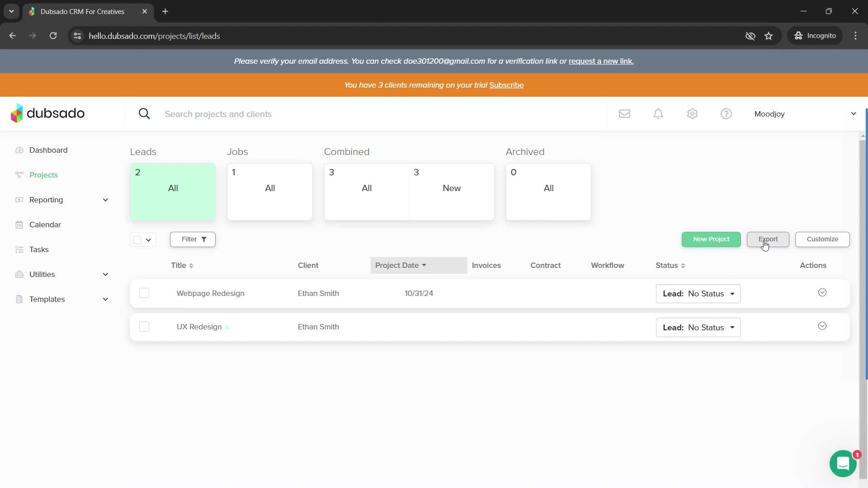The width and height of the screenshot is (868, 488).
Task: Click the search magnifier icon
Action: pos(144,114)
